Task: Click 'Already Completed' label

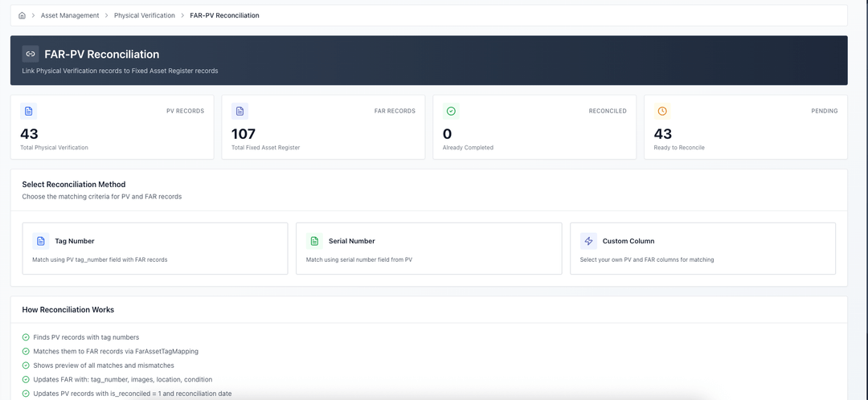Action: 468,148
